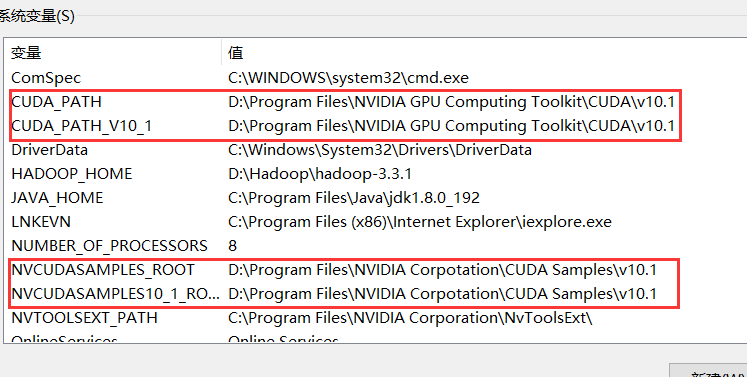Screen dimensions: 747x377
Task: Select the ComSpec variable row
Action: [x=375, y=78]
